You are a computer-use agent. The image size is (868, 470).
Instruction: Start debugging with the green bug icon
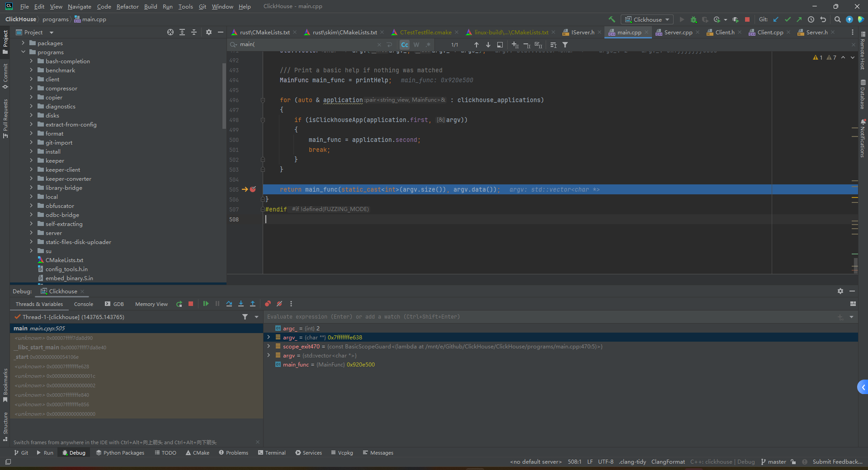pos(693,19)
